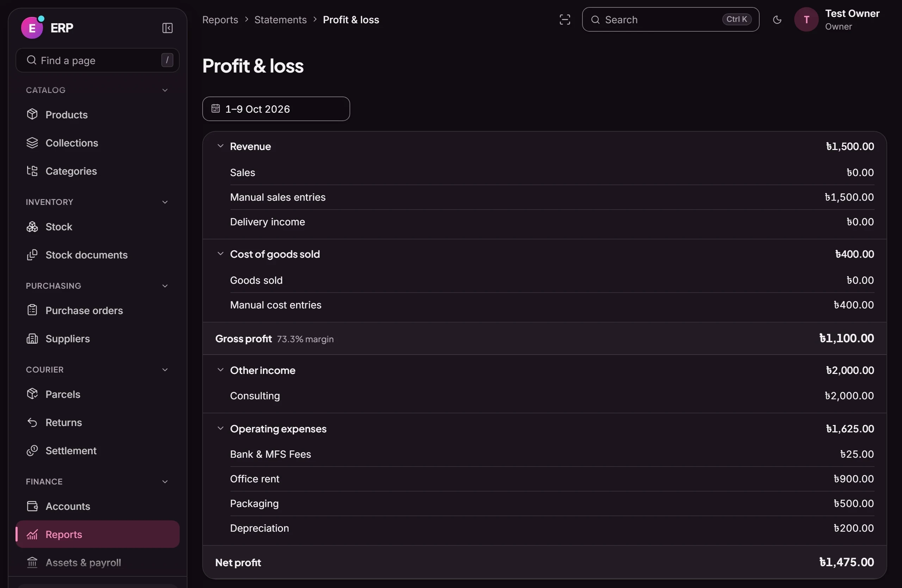Screen dimensions: 902x588
Task: Open Categories in the sidebar
Action: point(97,171)
